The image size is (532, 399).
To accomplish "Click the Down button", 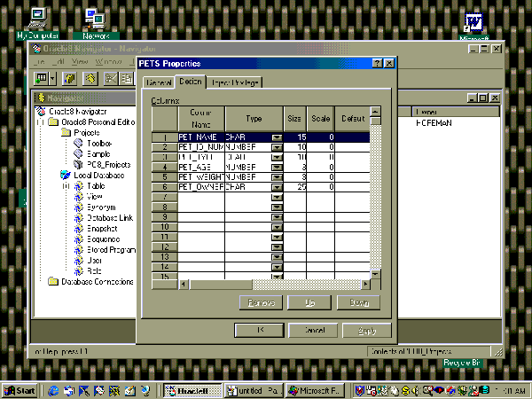I will pyautogui.click(x=358, y=302).
